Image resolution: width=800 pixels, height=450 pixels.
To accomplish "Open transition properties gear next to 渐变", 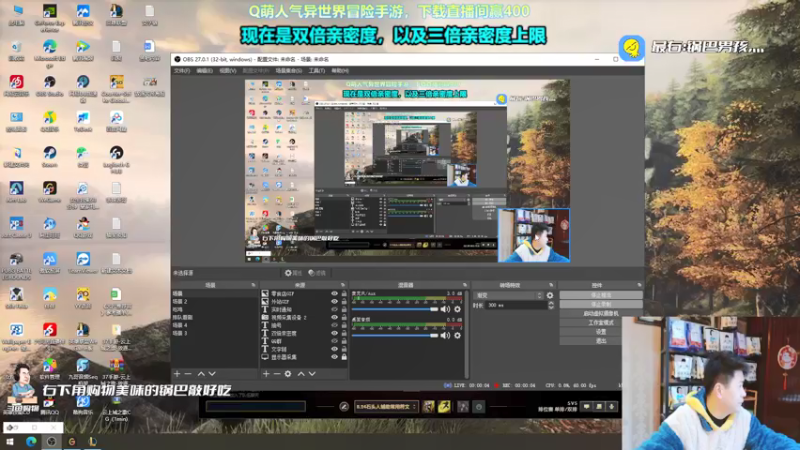I will [549, 295].
